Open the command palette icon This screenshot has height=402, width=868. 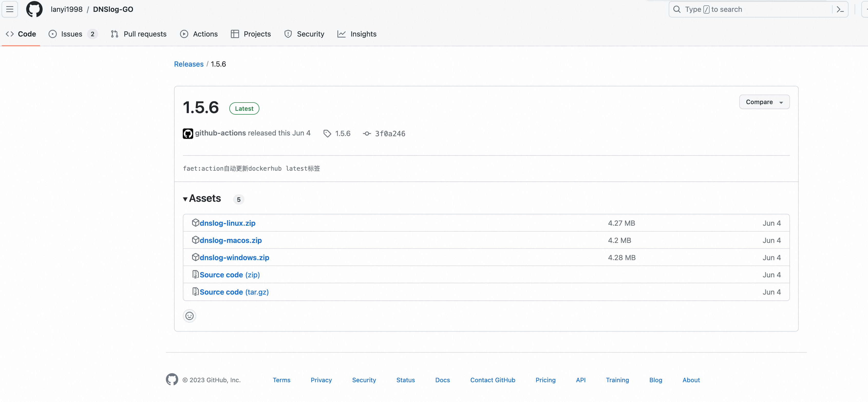(x=840, y=10)
